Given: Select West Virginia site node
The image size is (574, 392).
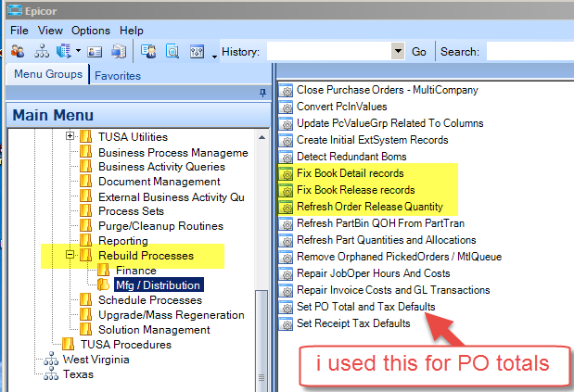Looking at the screenshot, I should point(96,360).
